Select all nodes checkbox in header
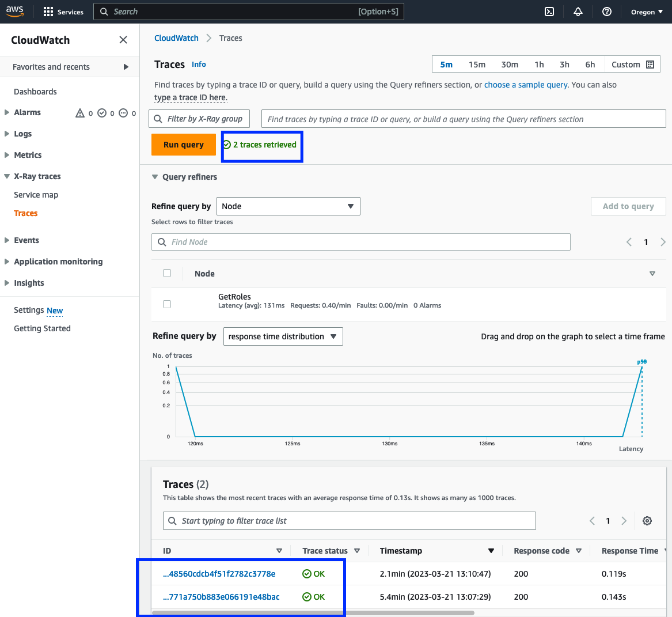This screenshot has height=617, width=672. coord(167,273)
